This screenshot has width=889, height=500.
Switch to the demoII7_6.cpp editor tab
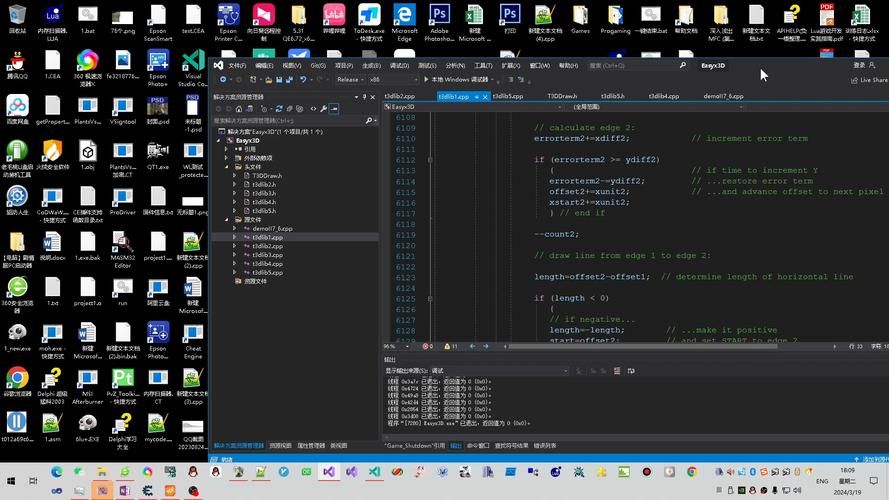tap(723, 96)
